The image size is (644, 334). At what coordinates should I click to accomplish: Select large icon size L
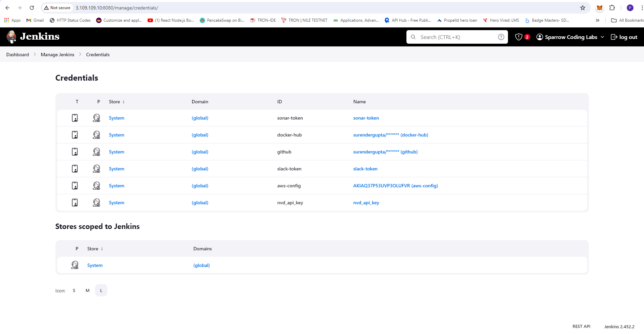[x=101, y=291]
